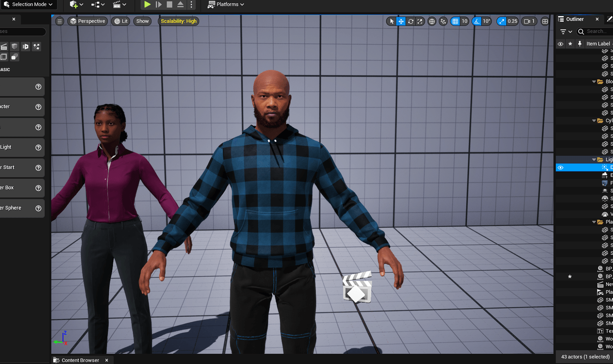
Task: Toggle scale snapping
Action: coord(501,21)
